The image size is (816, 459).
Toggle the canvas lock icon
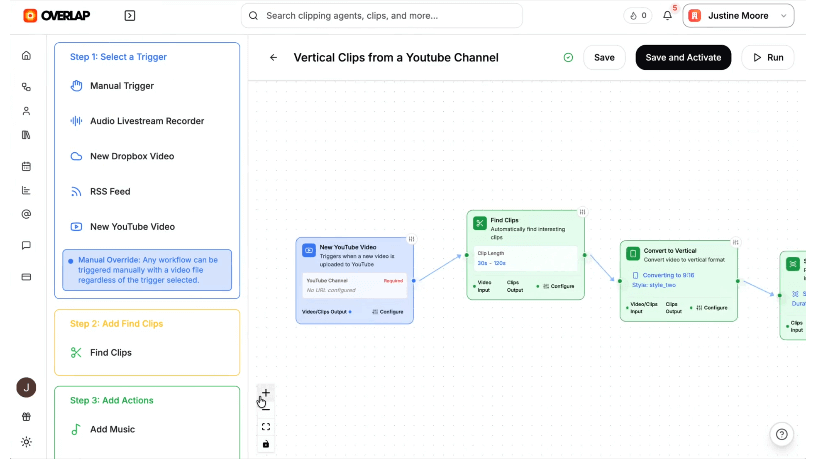pos(266,444)
